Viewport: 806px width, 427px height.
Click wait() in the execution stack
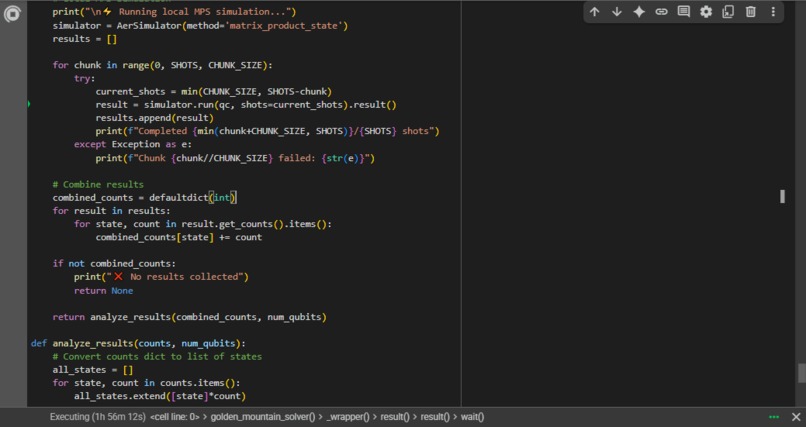click(x=472, y=417)
